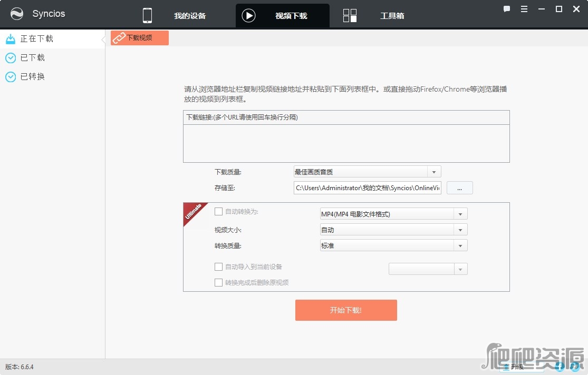588x375 pixels.
Task: Click the check icon beside 已下载
Action: click(11, 58)
